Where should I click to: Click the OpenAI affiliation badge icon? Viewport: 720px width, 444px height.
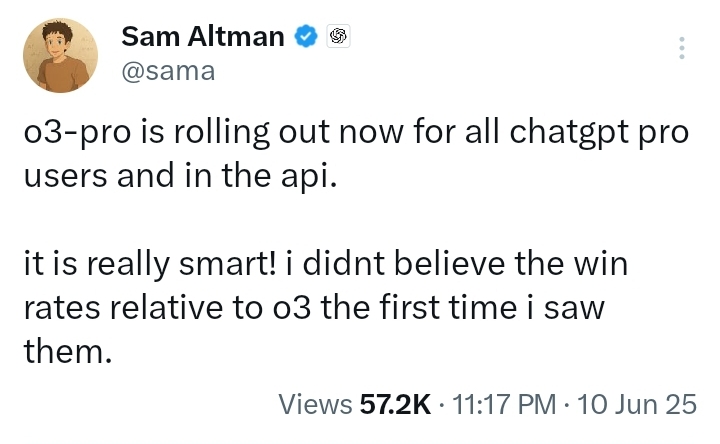click(x=338, y=37)
